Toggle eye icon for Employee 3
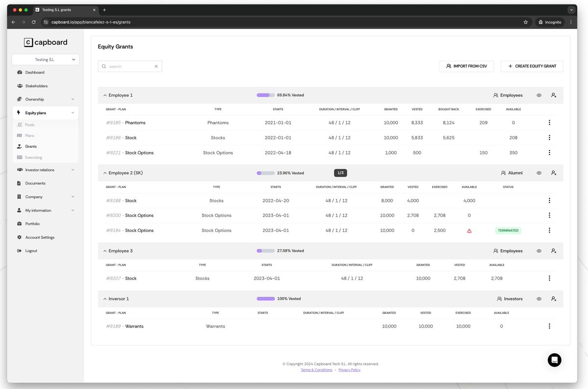This screenshot has width=588, height=389. pyautogui.click(x=539, y=251)
